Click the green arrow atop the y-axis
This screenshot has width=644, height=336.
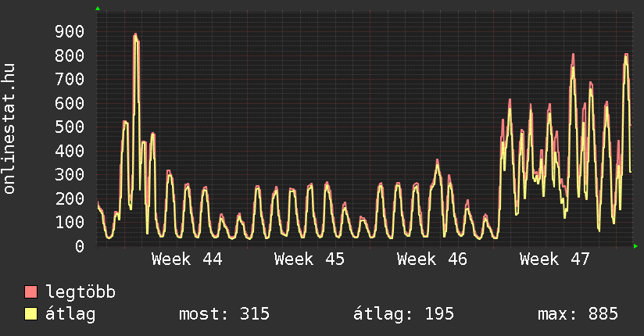(97, 9)
